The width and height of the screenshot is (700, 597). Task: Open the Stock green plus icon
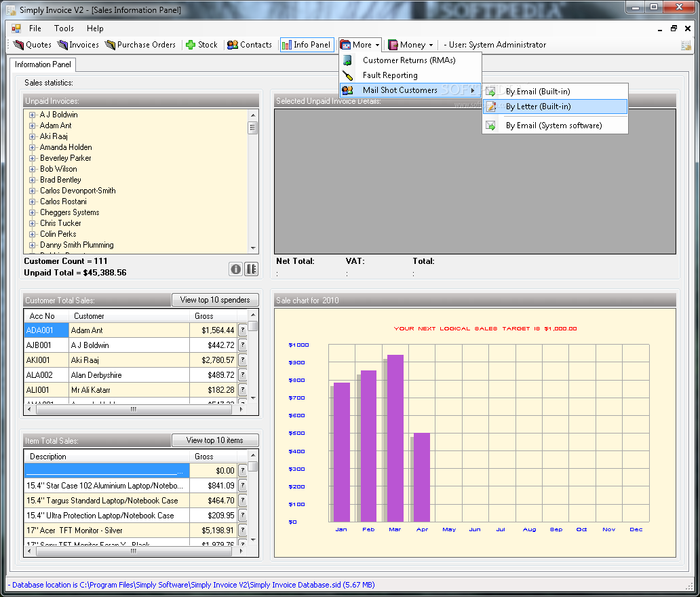click(191, 45)
